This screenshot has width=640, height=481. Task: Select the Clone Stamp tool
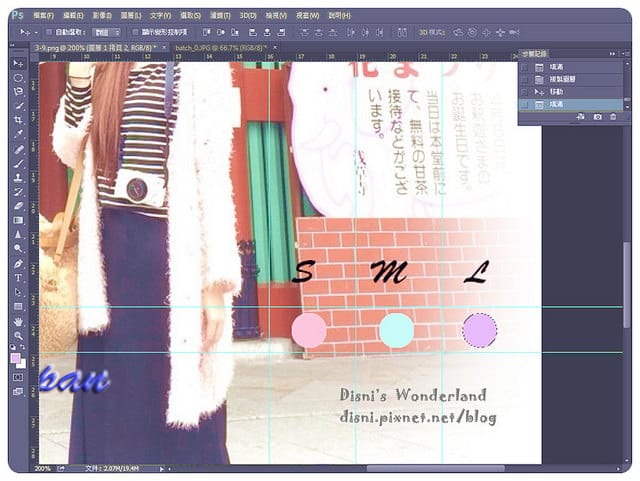(x=18, y=178)
